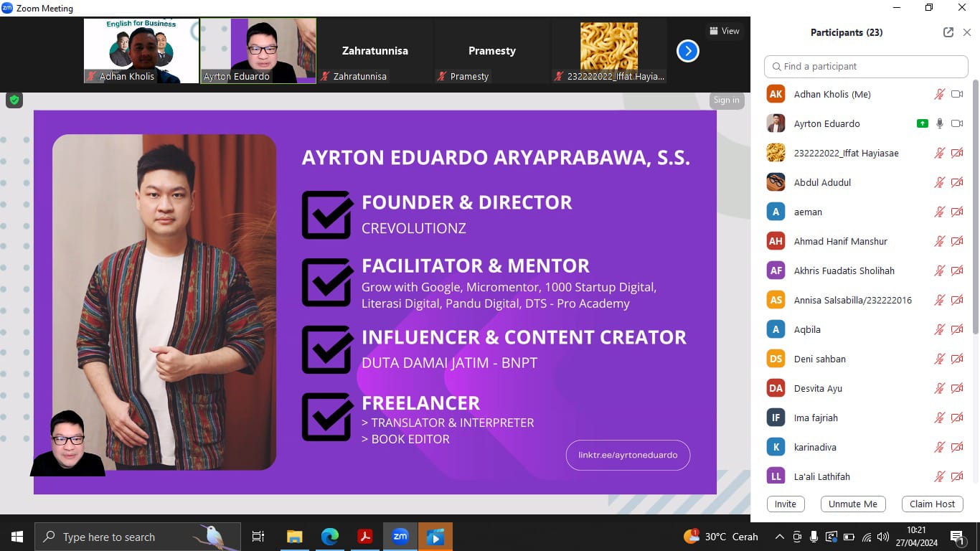The image size is (980, 551).
Task: Click Desvita Ayu's video-off icon
Action: 956,388
